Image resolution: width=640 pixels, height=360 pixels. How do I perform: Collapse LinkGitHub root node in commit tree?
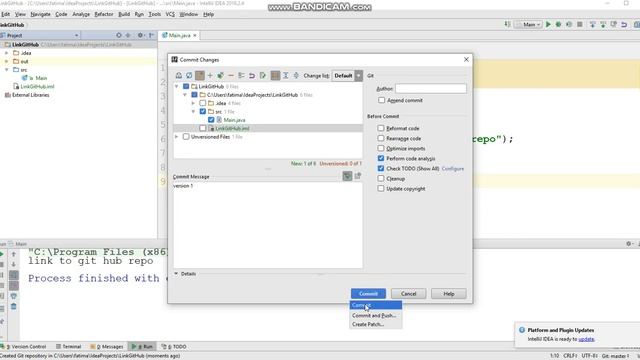(177, 86)
